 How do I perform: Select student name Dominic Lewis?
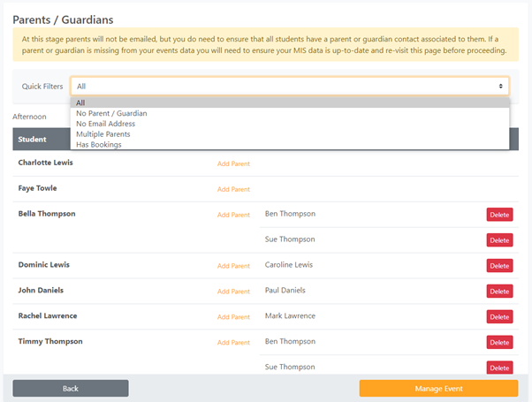44,264
